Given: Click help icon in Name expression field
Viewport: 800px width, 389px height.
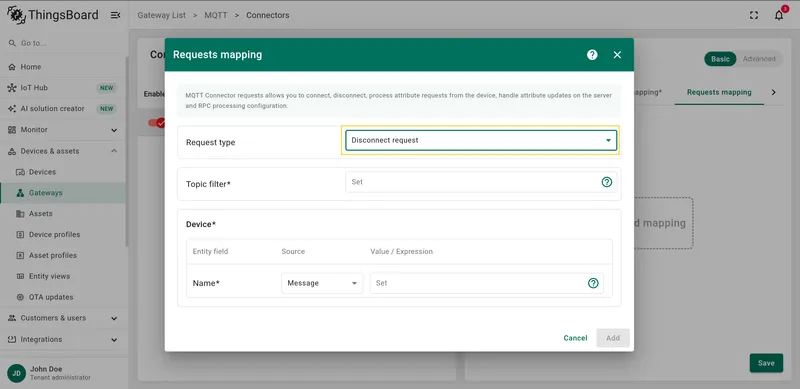Looking at the screenshot, I should [593, 283].
